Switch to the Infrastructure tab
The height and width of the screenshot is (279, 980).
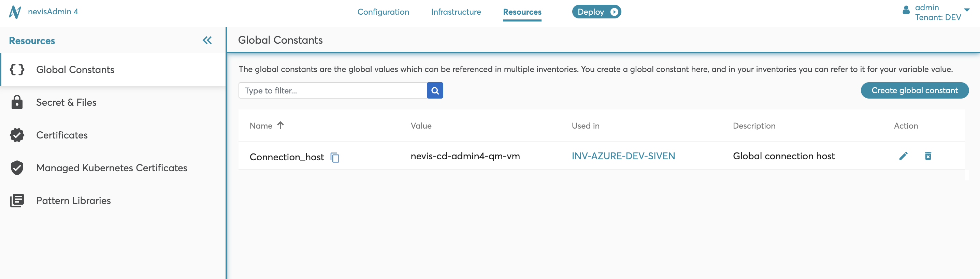click(456, 12)
